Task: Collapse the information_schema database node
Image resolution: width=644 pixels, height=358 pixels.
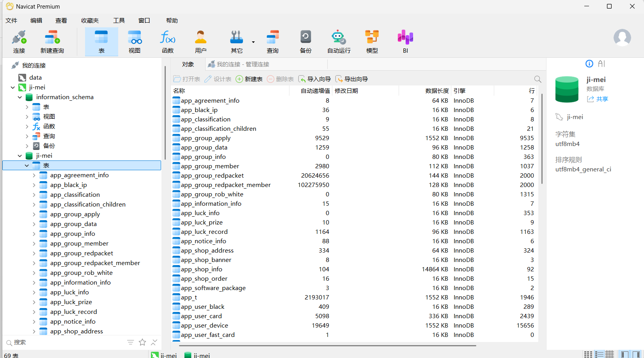Action: pyautogui.click(x=20, y=97)
